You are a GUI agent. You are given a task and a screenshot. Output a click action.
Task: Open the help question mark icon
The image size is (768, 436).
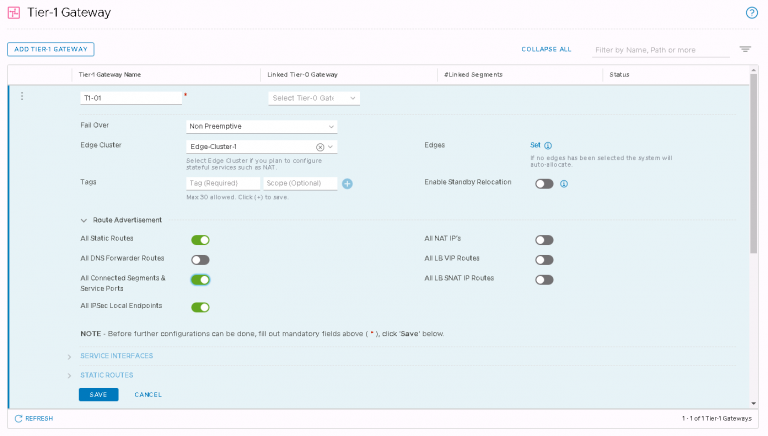751,13
